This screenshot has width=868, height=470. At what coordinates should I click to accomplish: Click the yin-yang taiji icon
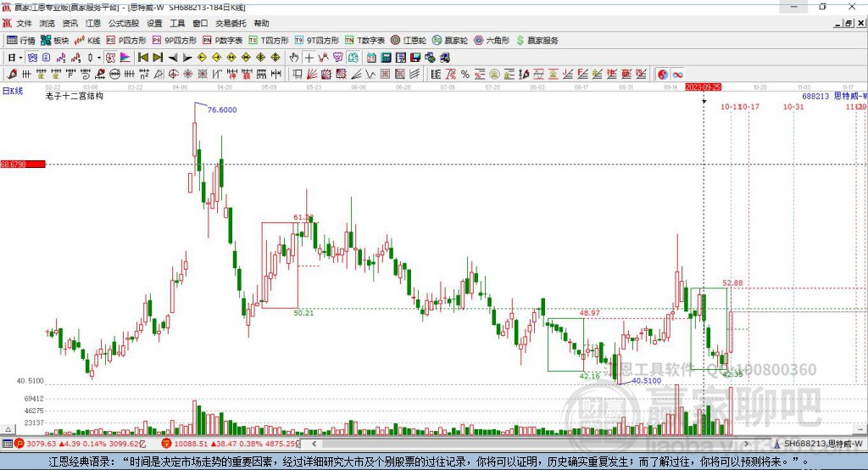coord(663,75)
